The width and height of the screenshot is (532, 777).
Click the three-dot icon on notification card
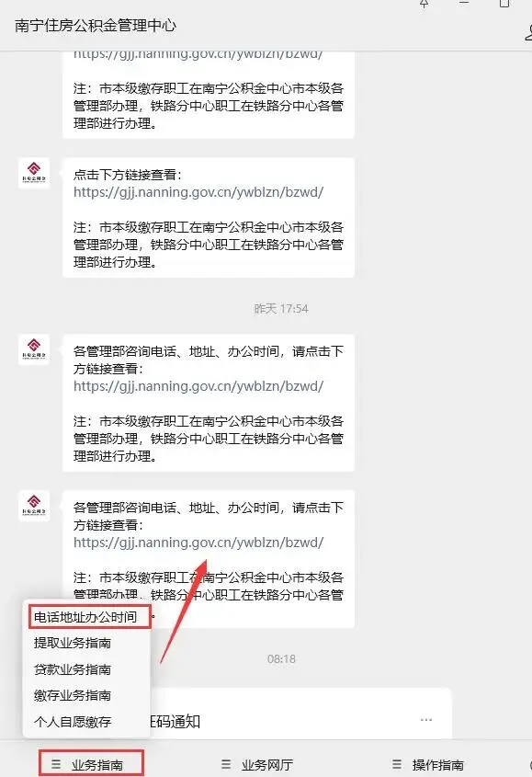pyautogui.click(x=426, y=719)
